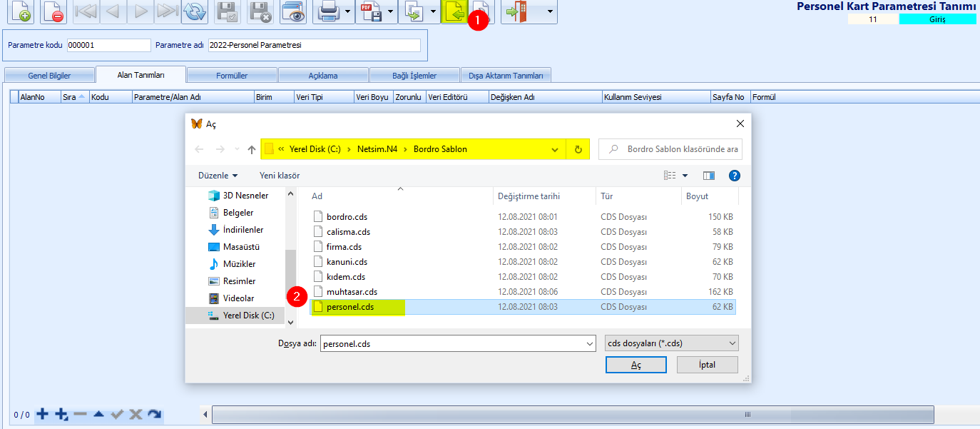Open the view options dropdown in the dialog
The height and width of the screenshot is (429, 980).
coord(685,176)
